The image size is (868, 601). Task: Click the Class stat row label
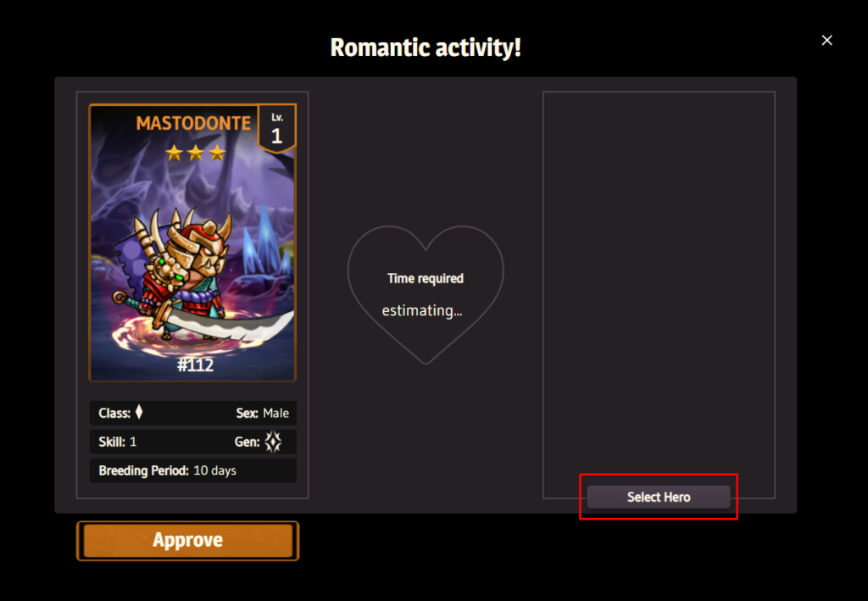pos(114,413)
